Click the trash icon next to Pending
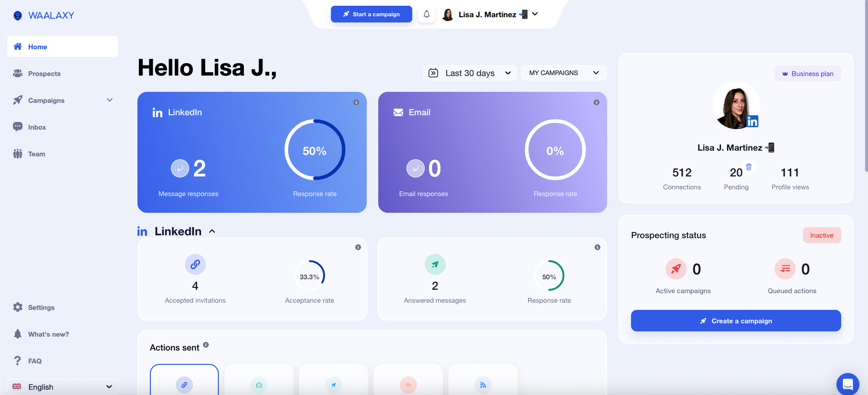This screenshot has width=868, height=395. coord(749,167)
